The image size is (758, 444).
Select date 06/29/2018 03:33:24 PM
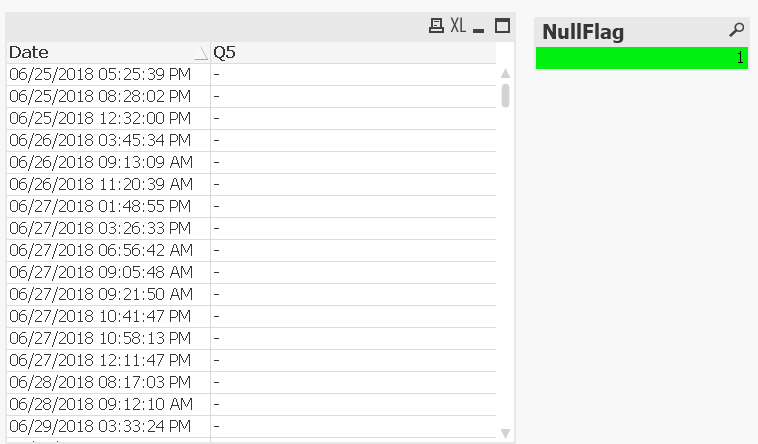[100, 426]
